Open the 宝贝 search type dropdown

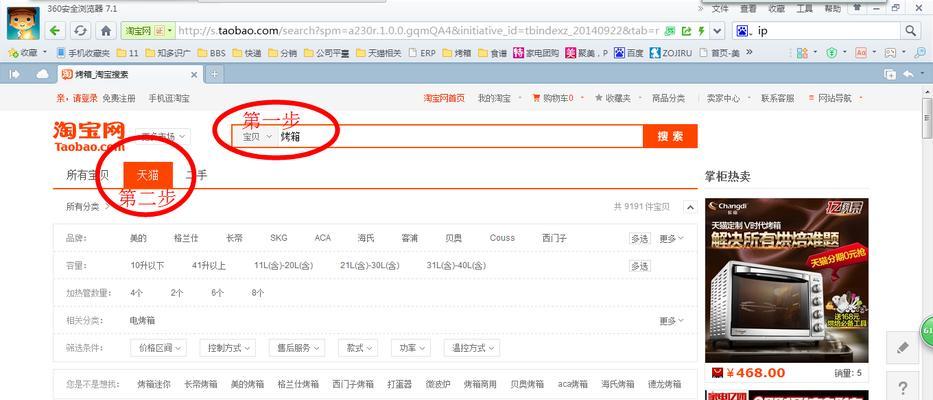click(256, 136)
